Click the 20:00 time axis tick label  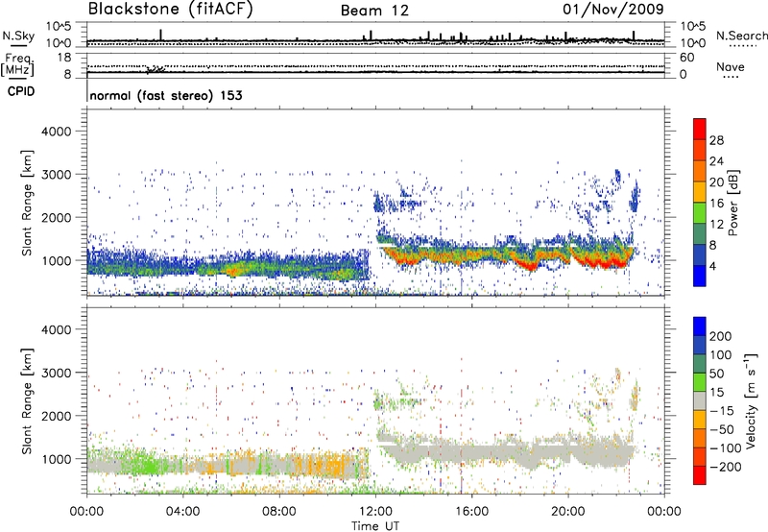click(x=568, y=512)
